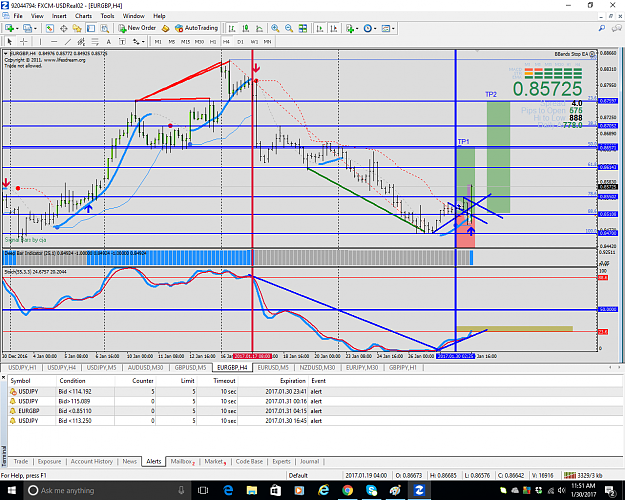
Task: Switch to the EURJPY,M30 chart tab
Action: point(362,367)
